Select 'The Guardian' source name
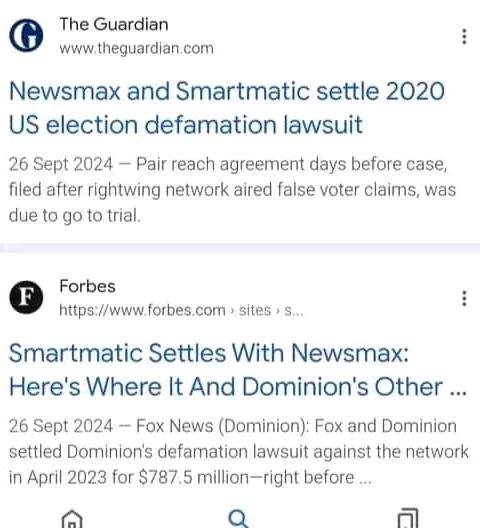Image resolution: width=480 pixels, height=528 pixels. click(114, 25)
